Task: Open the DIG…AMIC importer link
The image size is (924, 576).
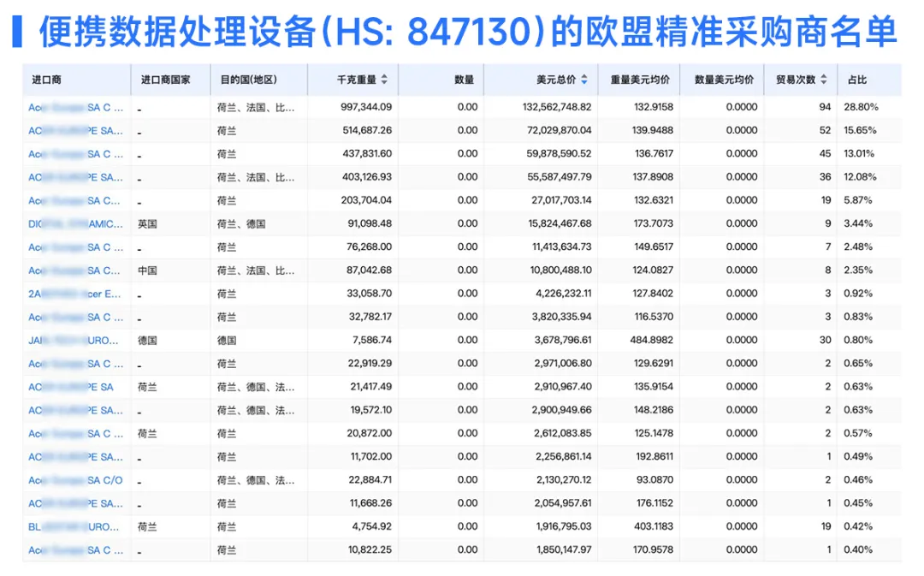Action: [x=76, y=224]
